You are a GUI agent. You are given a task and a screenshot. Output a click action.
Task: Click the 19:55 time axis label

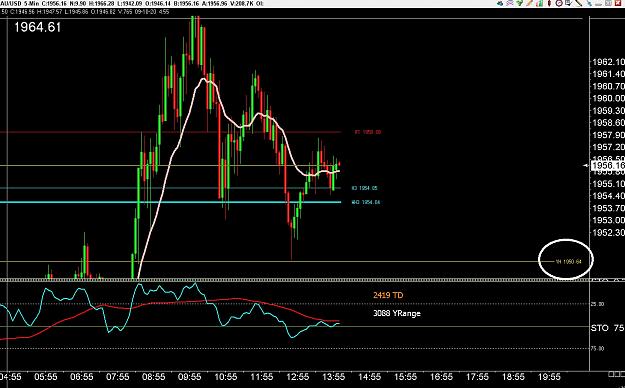click(549, 377)
